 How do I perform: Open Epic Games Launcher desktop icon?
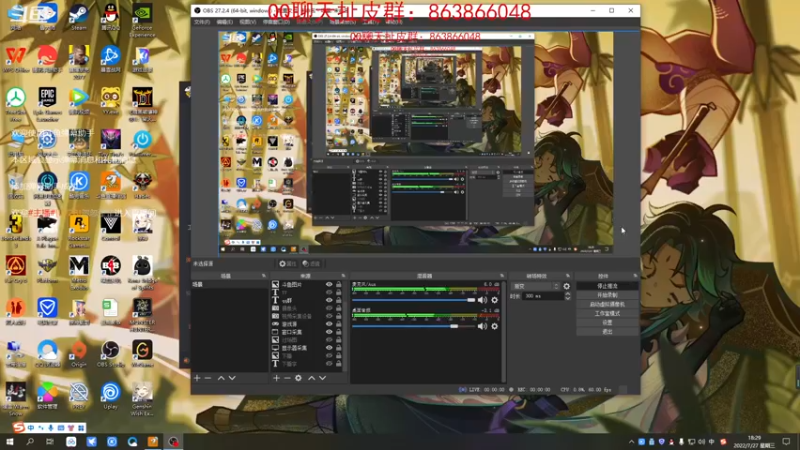(x=47, y=104)
